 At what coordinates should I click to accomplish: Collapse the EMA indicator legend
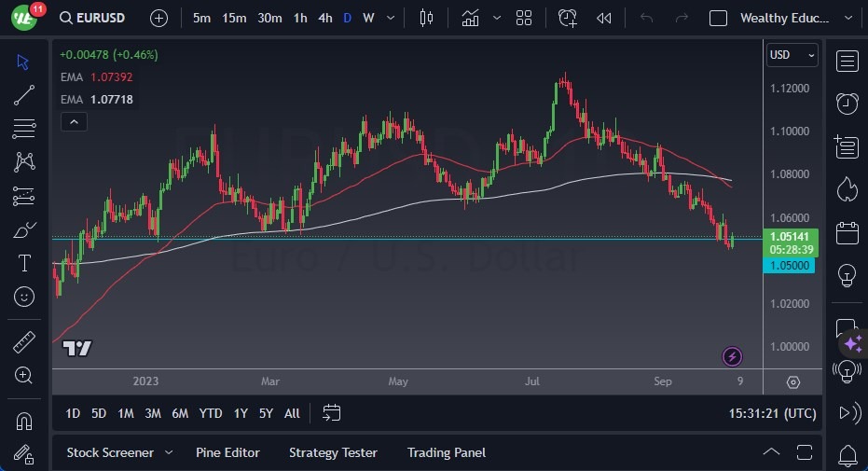point(73,121)
